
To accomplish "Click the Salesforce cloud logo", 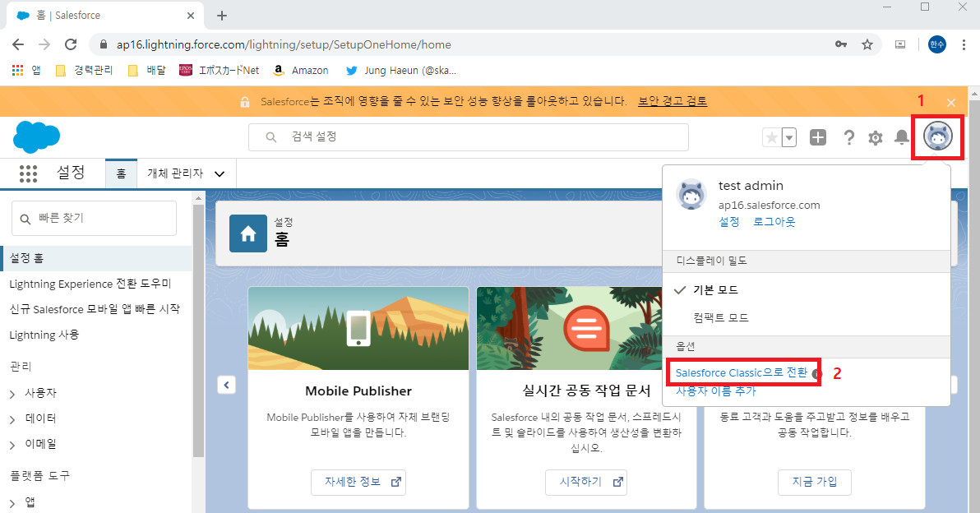I will [x=36, y=136].
